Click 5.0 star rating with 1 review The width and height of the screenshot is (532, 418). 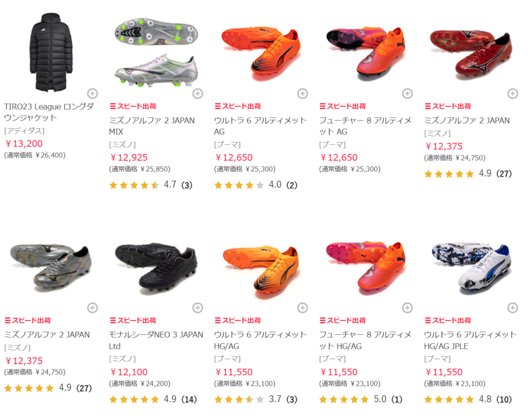click(361, 399)
